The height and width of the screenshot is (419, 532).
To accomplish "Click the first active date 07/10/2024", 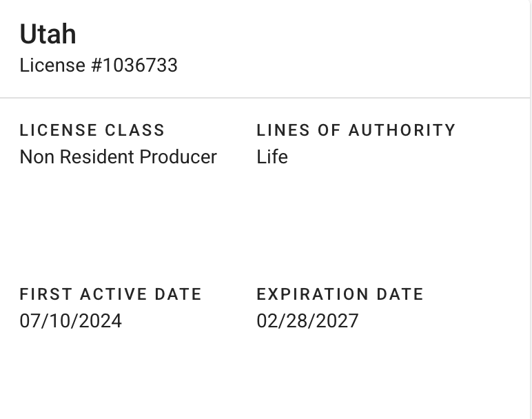I will point(70,321).
